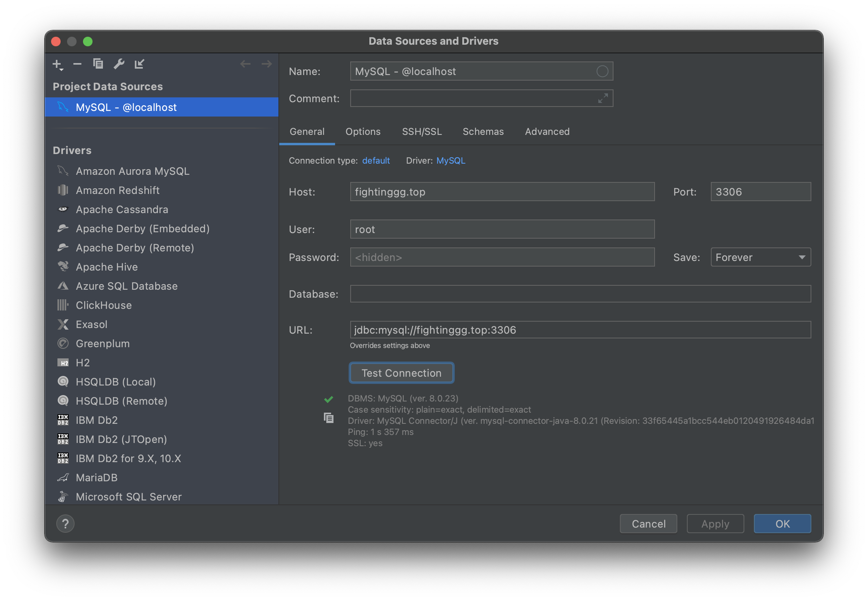Click into the Database input field
868x601 pixels.
(580, 294)
